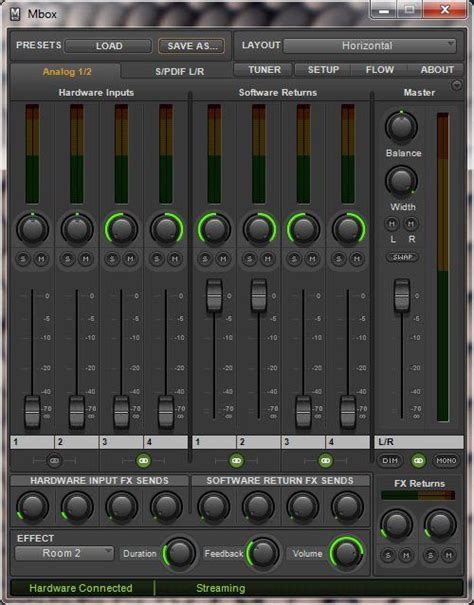Mute the left FX Return
Viewport: 474px width, 605px height.
(x=406, y=555)
